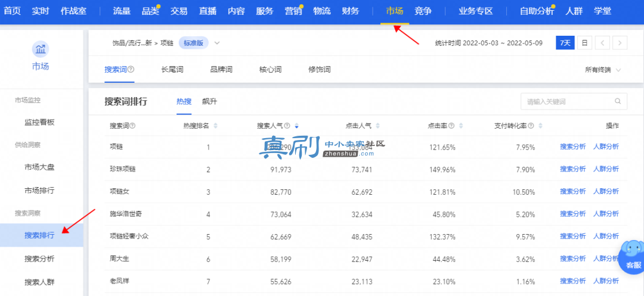Click the search magnifier icon in keyword box
The width and height of the screenshot is (644, 296).
[x=618, y=101]
